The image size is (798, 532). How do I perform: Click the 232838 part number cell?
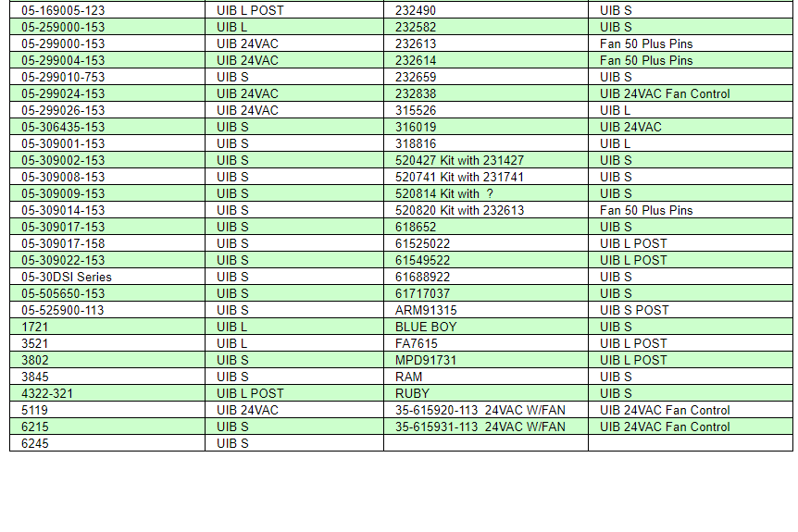(416, 94)
